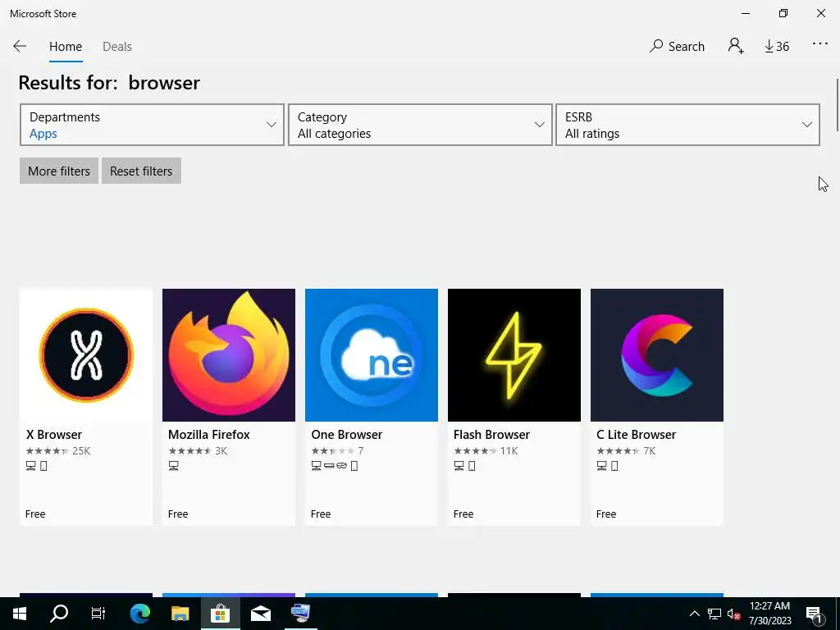Click the vertical scrollbar thumb

click(x=837, y=104)
